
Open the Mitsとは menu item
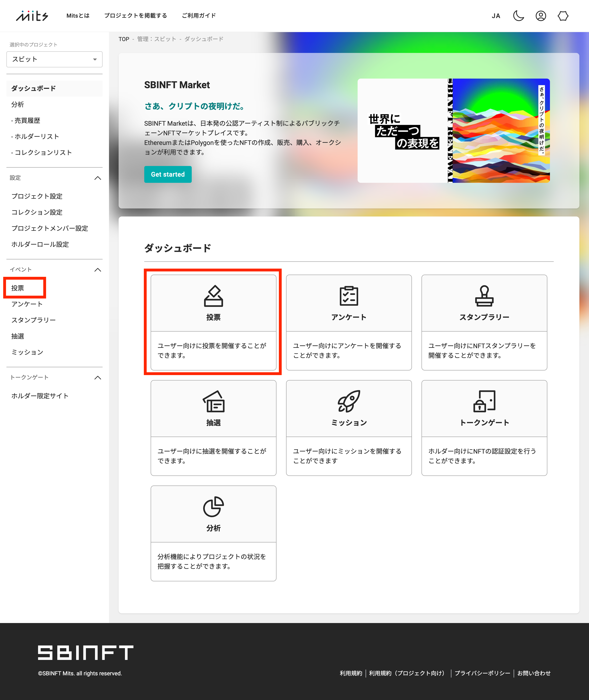pos(78,16)
